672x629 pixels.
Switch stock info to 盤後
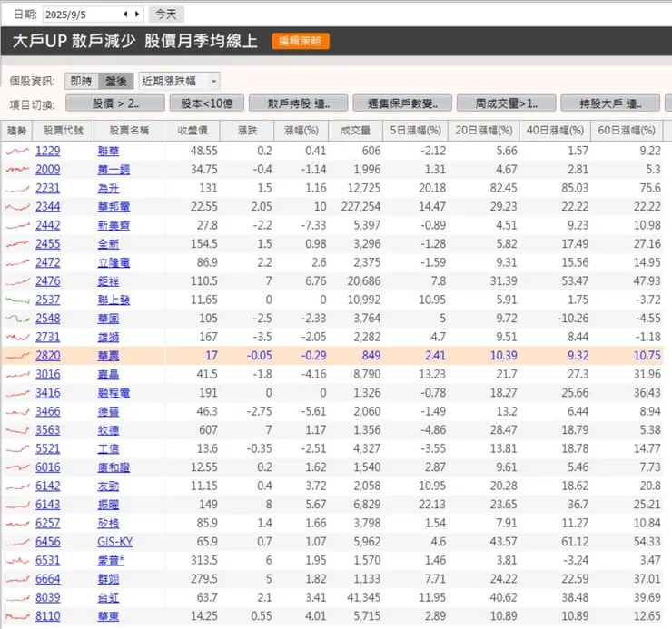pyautogui.click(x=116, y=81)
